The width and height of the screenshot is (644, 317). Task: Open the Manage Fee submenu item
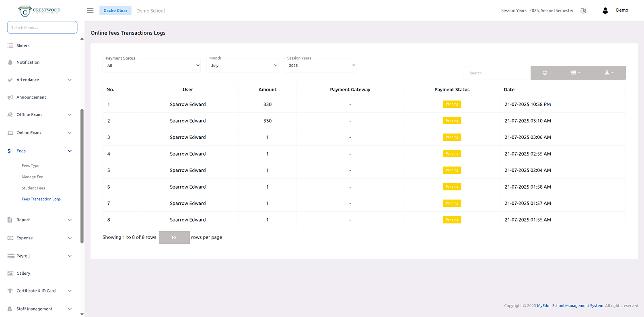click(32, 177)
